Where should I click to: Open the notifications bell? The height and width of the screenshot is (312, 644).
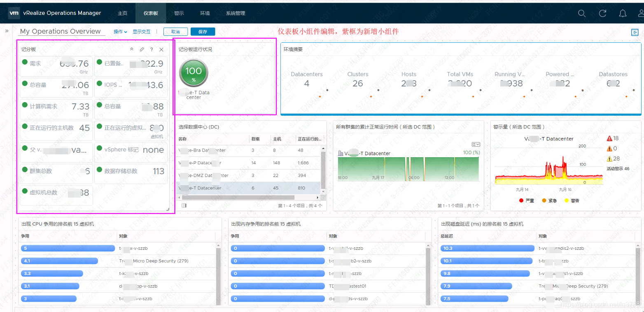click(623, 13)
